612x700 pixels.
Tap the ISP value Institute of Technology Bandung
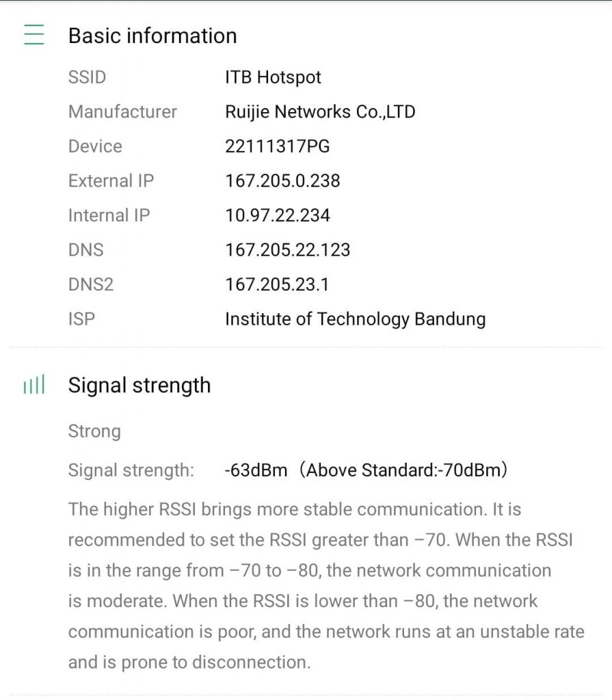(355, 319)
